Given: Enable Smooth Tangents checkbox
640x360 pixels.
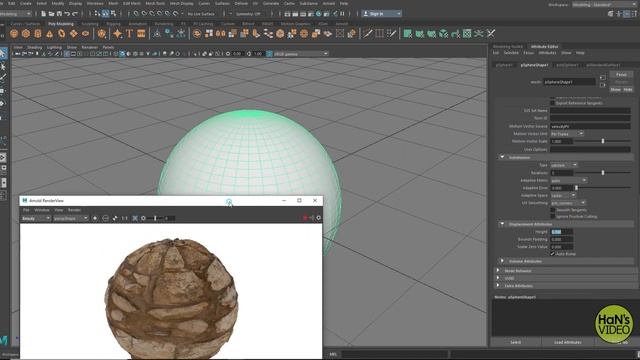Looking at the screenshot, I should [x=553, y=210].
